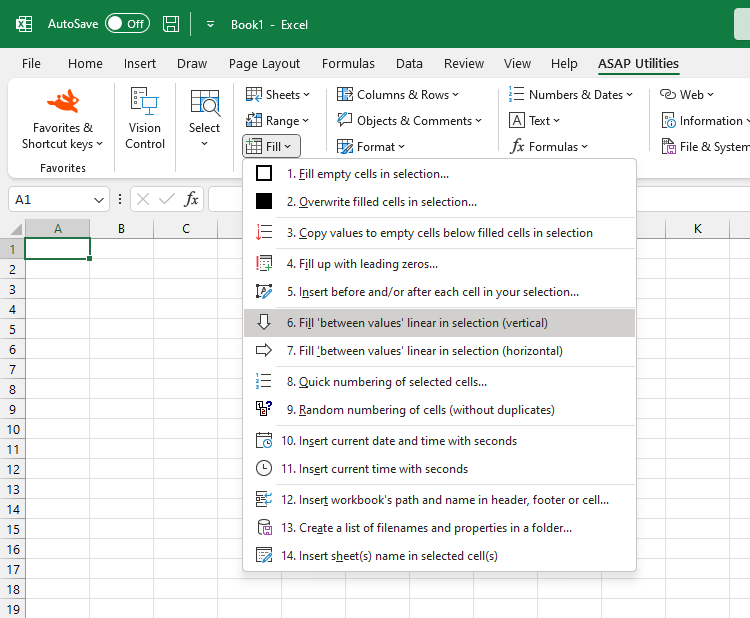Viewport: 750px width, 618px height.
Task: Expand the Name Box dropdown arrow
Action: 99,200
